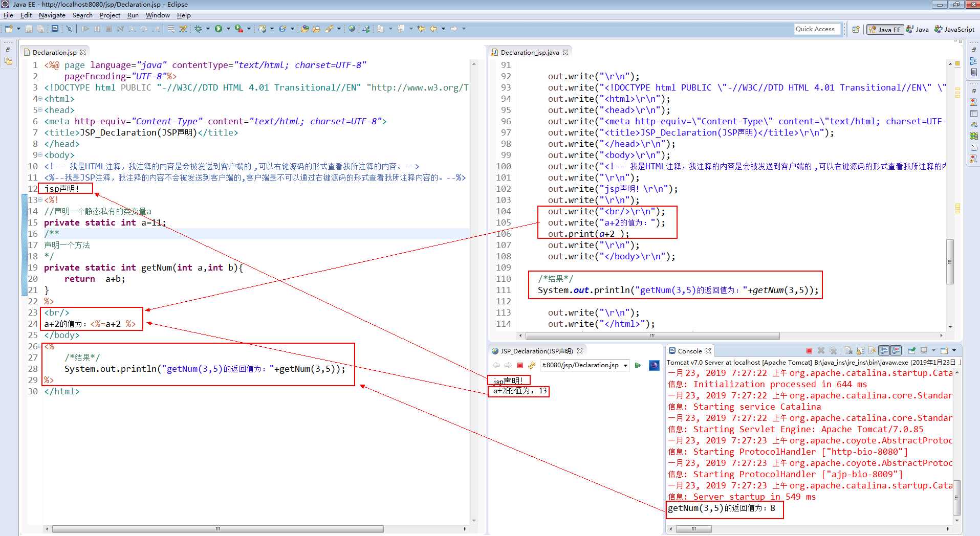Screen dimensions: 980x536
Task: Click the Step Over icon
Action: (144, 29)
